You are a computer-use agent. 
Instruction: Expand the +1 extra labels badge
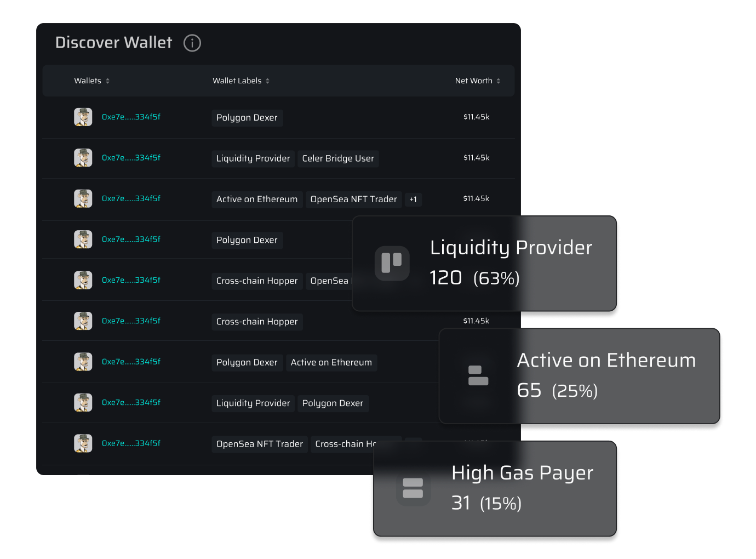tap(413, 199)
